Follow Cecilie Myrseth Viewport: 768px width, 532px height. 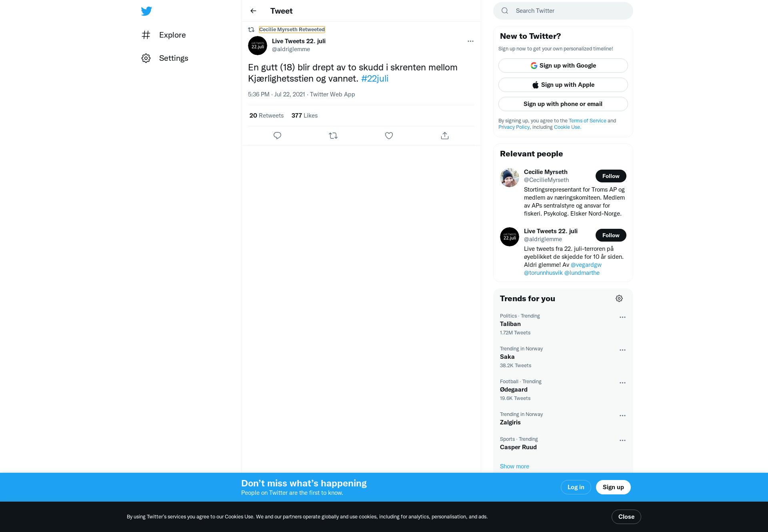[611, 176]
